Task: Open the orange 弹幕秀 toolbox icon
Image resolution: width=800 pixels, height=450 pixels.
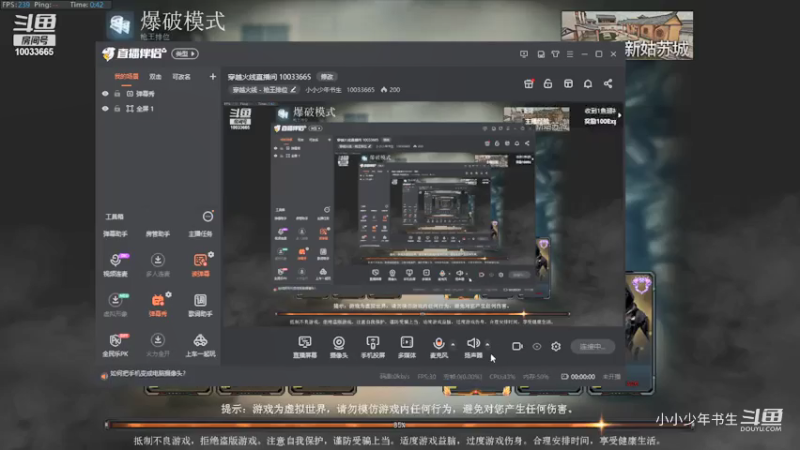Action: pyautogui.click(x=158, y=305)
